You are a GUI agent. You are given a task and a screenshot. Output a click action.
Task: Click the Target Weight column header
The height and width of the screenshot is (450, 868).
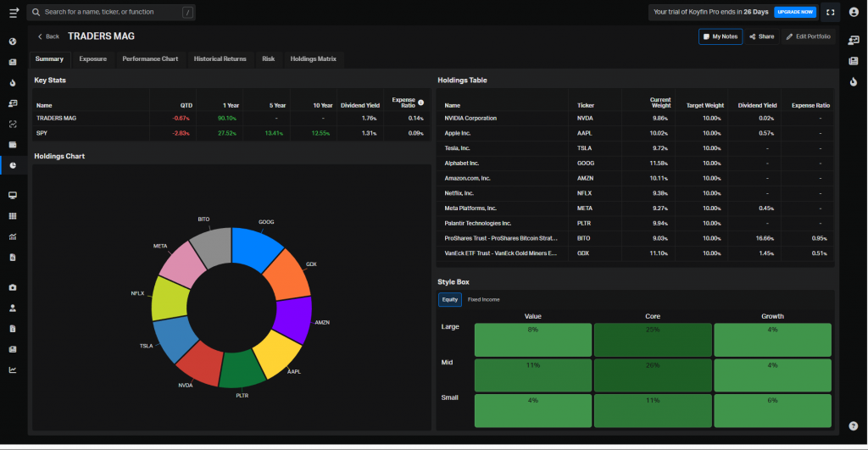tap(704, 105)
